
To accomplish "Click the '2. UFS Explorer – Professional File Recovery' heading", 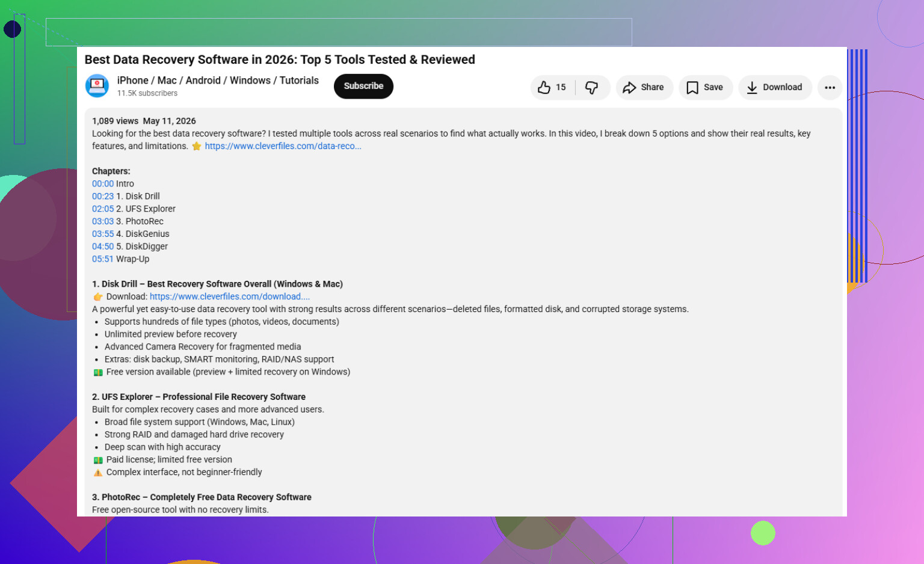I will tap(199, 397).
